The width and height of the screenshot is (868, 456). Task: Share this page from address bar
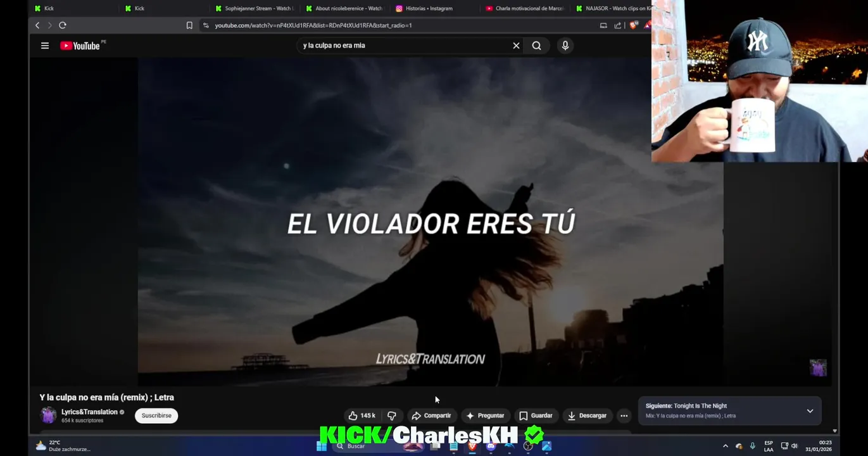pyautogui.click(x=618, y=25)
